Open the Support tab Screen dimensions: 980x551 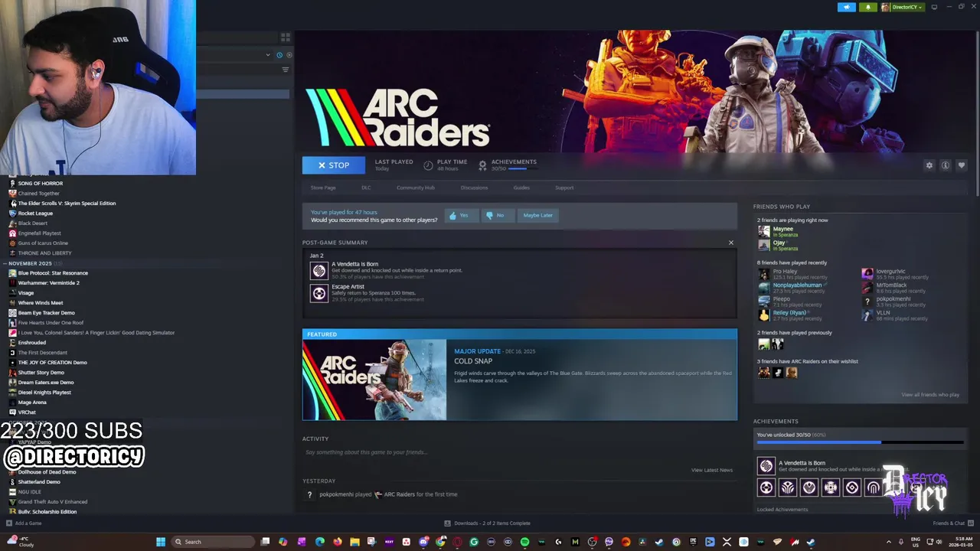[564, 187]
